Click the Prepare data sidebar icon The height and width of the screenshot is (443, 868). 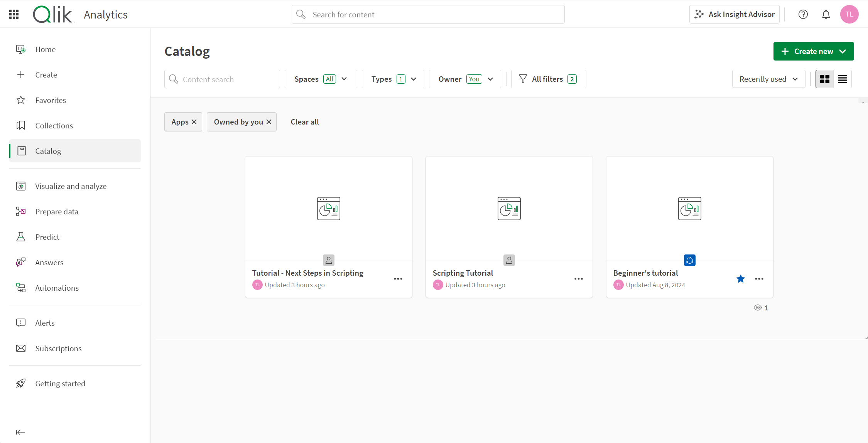pyautogui.click(x=21, y=211)
